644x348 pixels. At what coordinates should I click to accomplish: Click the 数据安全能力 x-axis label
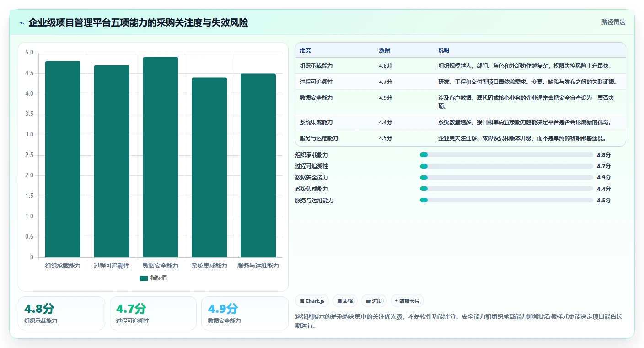pos(161,266)
